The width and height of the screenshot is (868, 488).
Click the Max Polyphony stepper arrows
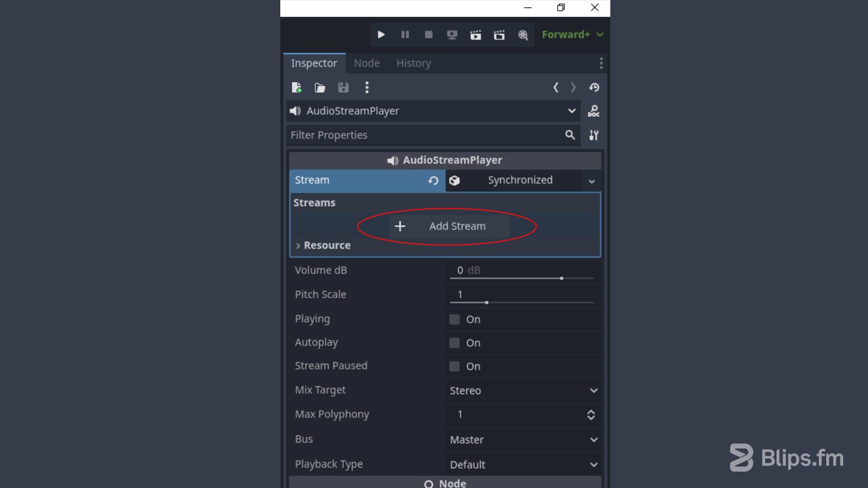[591, 415]
